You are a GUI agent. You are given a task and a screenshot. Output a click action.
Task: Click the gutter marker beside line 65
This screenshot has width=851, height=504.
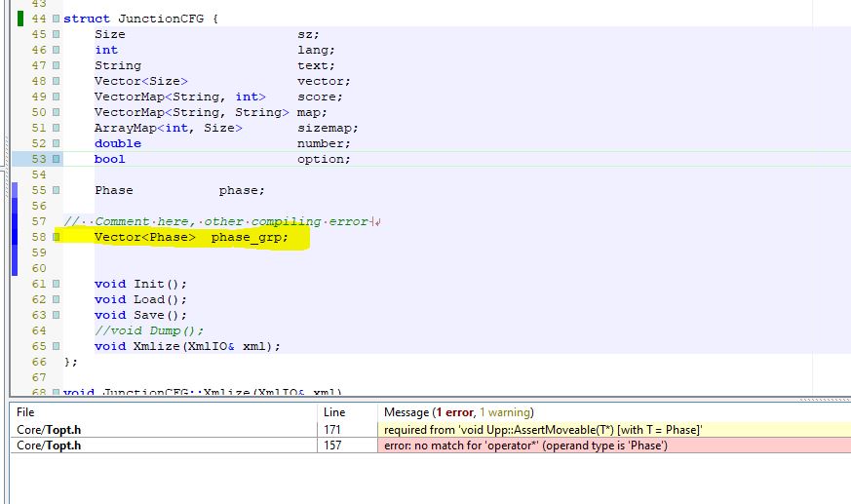(56, 346)
